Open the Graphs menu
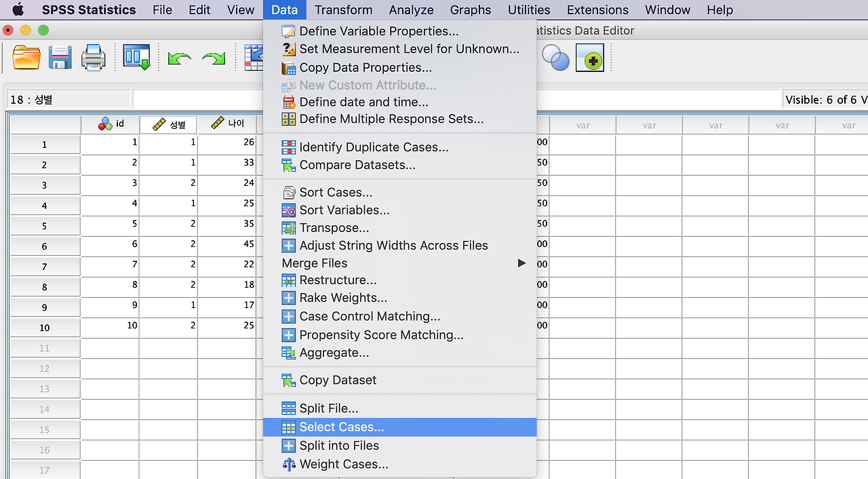The image size is (868, 479). click(x=471, y=9)
